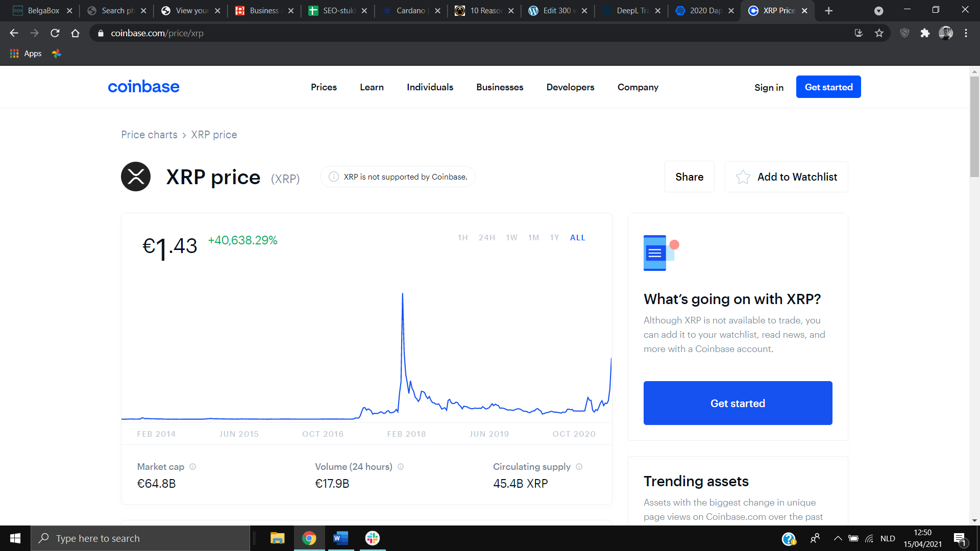Expand the system tray hidden icons
The width and height of the screenshot is (980, 551).
tap(838, 538)
